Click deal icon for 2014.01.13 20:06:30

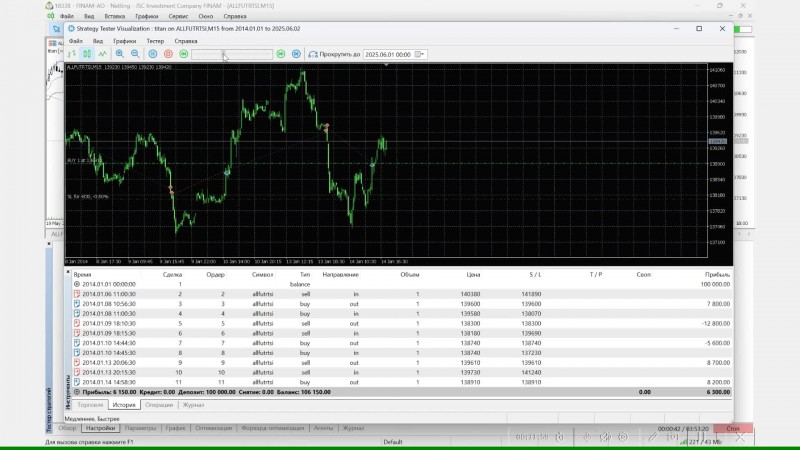(x=77, y=362)
